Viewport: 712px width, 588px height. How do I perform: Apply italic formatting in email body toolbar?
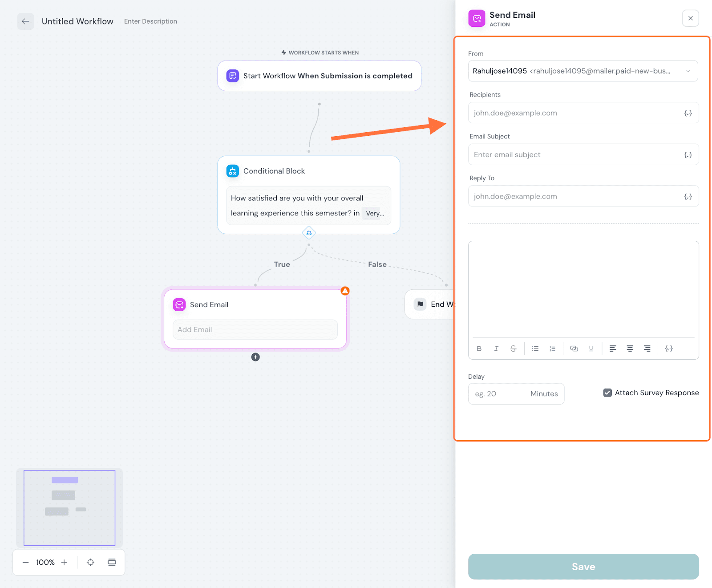coord(496,349)
